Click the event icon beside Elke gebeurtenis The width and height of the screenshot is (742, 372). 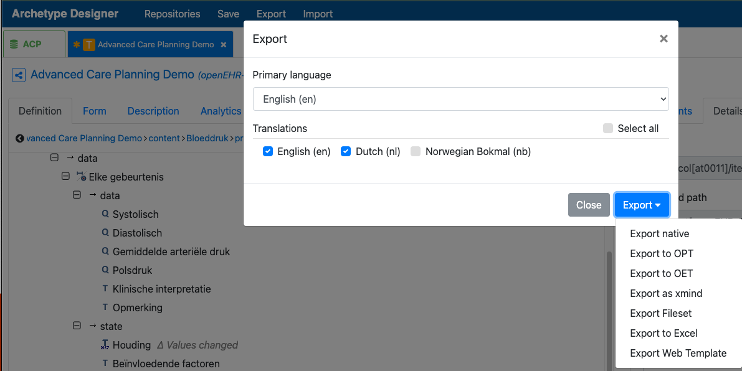coord(81,177)
